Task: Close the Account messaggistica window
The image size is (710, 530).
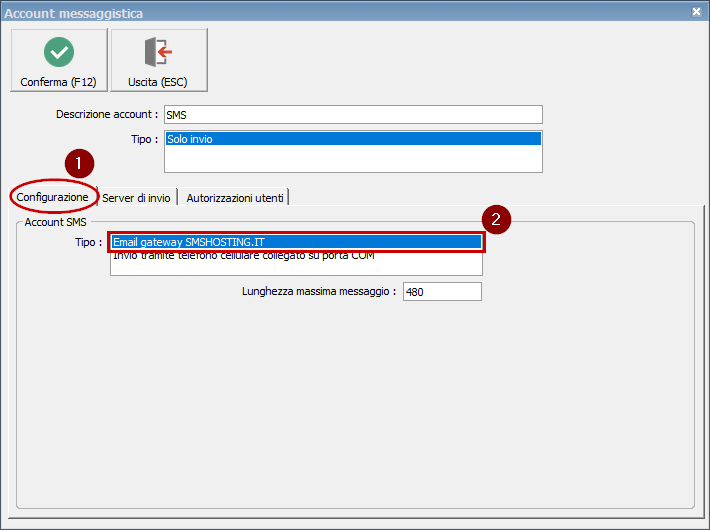Action: click(696, 12)
